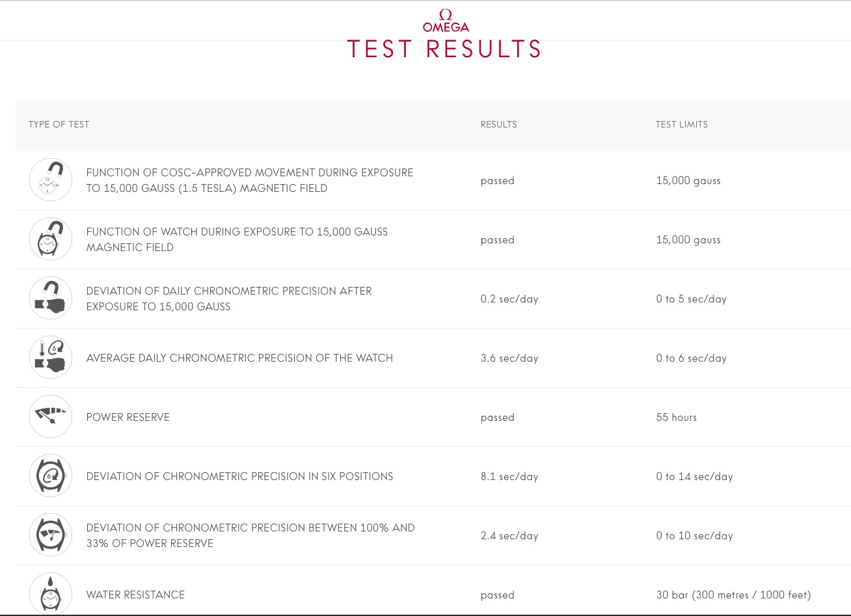Click the magnet over movement icon

click(x=51, y=180)
